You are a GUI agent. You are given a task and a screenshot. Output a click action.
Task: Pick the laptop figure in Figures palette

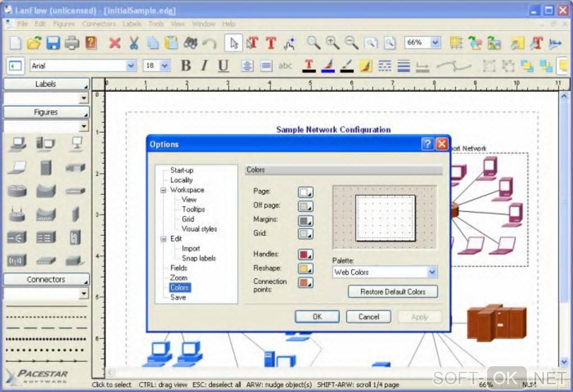17,167
